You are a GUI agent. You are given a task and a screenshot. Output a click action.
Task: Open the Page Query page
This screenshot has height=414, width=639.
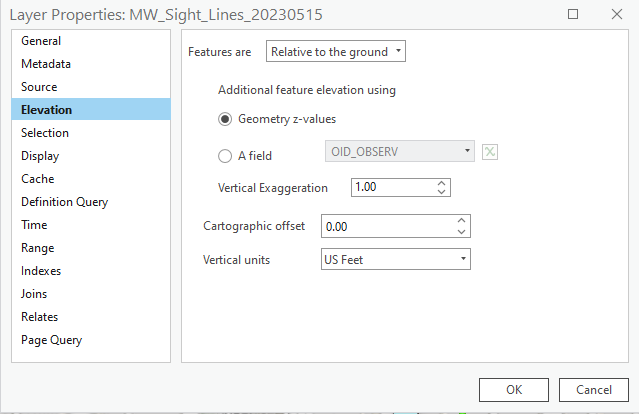pyautogui.click(x=52, y=340)
